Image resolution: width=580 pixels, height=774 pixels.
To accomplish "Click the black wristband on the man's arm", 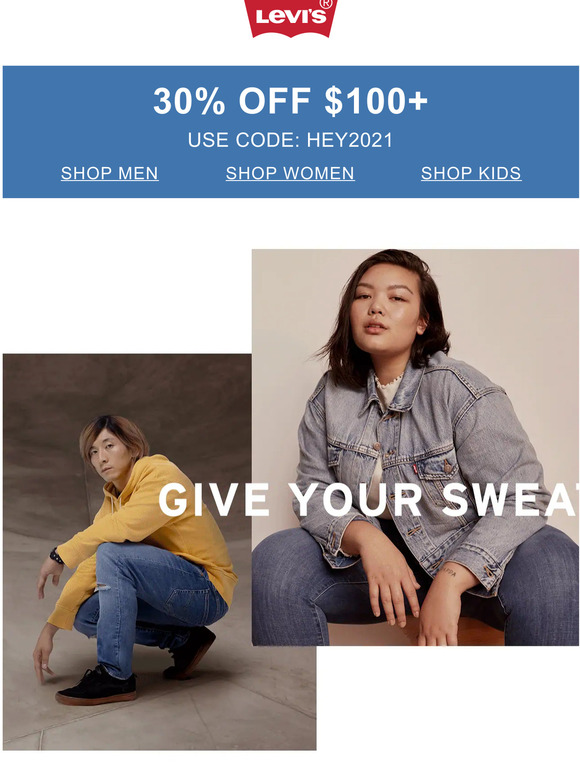I will click(56, 556).
